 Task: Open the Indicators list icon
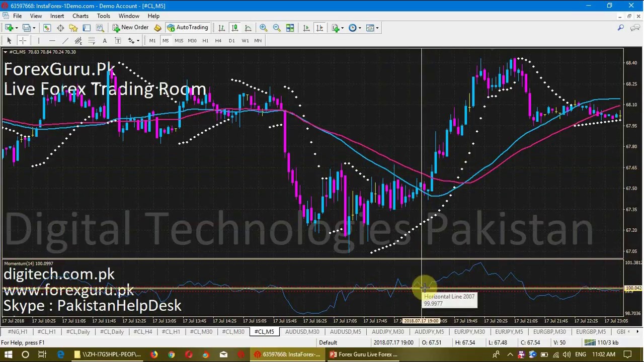[335, 28]
